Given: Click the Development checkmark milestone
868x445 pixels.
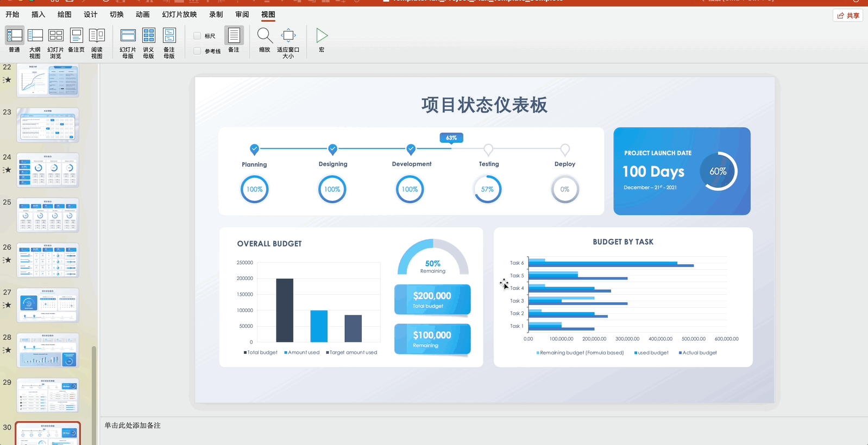Looking at the screenshot, I should coord(411,149).
